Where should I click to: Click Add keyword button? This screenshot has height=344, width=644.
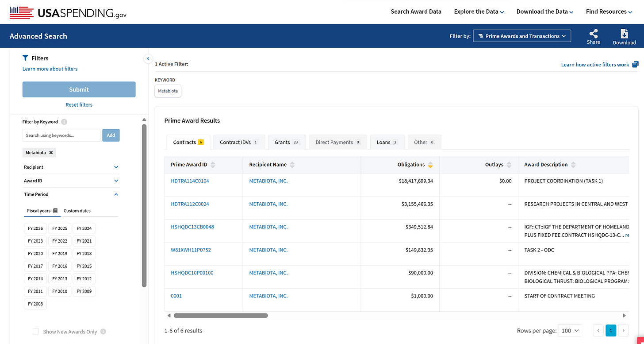(x=111, y=135)
